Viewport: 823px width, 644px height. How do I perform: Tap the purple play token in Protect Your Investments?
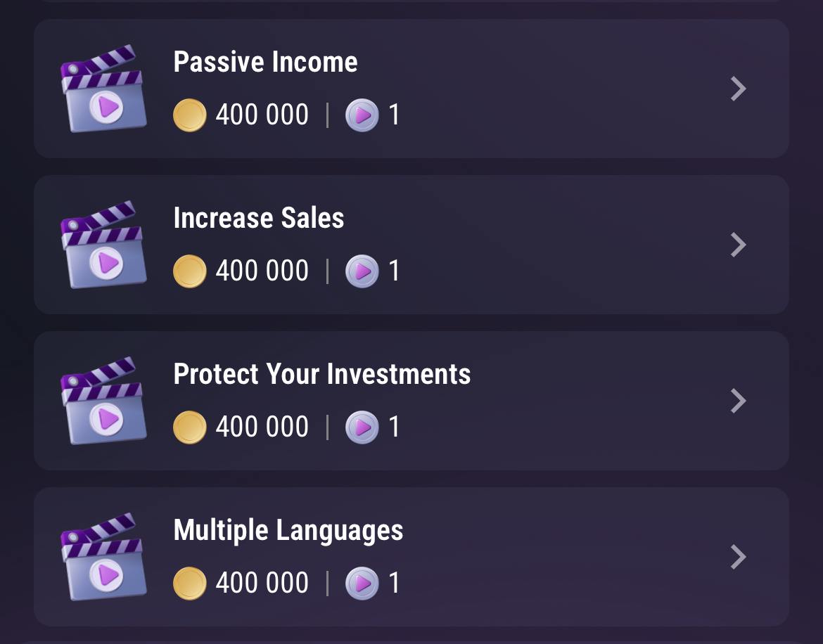(x=362, y=427)
